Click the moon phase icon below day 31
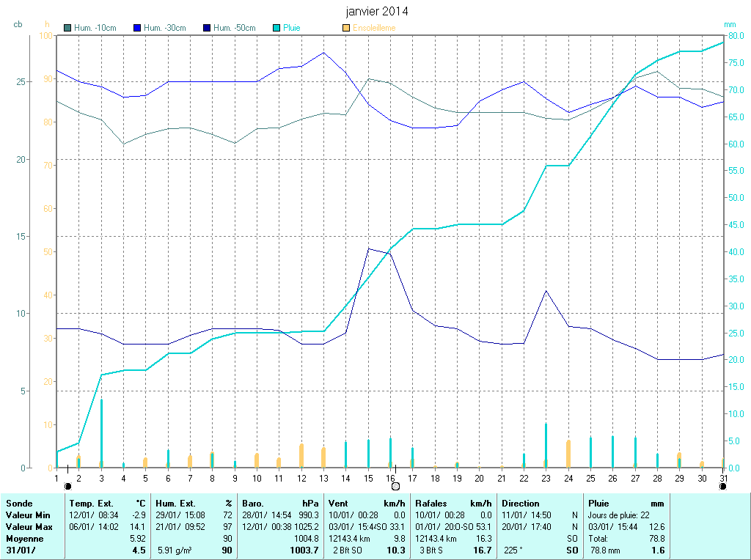 point(723,485)
